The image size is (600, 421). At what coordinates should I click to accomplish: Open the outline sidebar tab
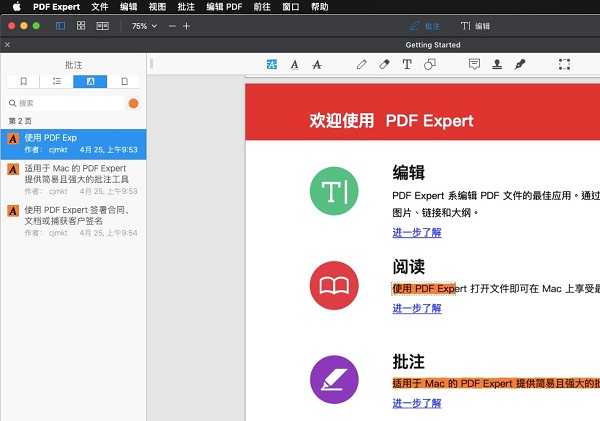click(x=57, y=81)
